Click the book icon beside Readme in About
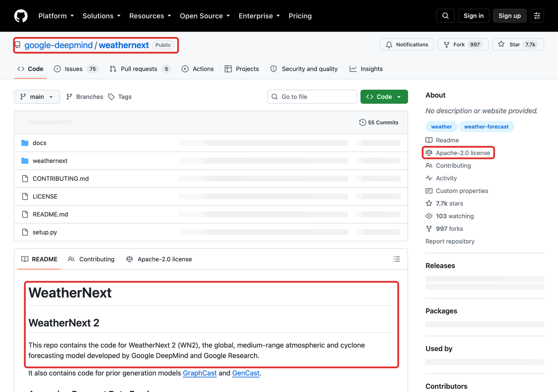 coord(429,140)
